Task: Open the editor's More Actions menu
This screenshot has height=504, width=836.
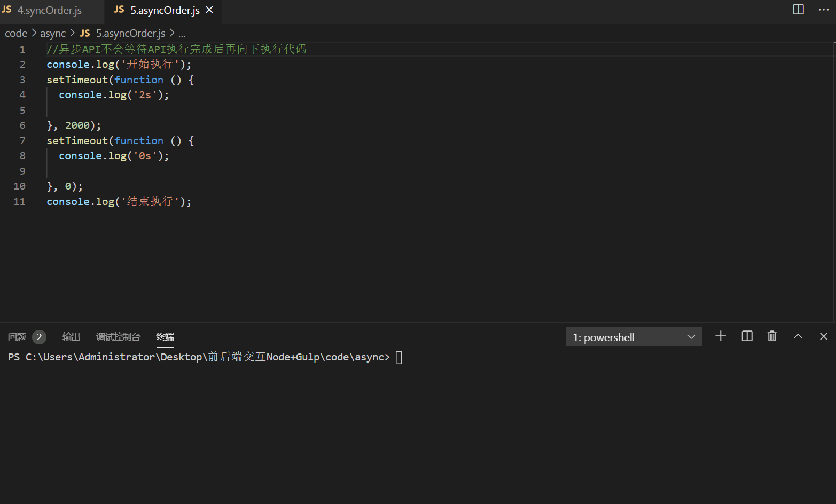Action: pos(824,10)
